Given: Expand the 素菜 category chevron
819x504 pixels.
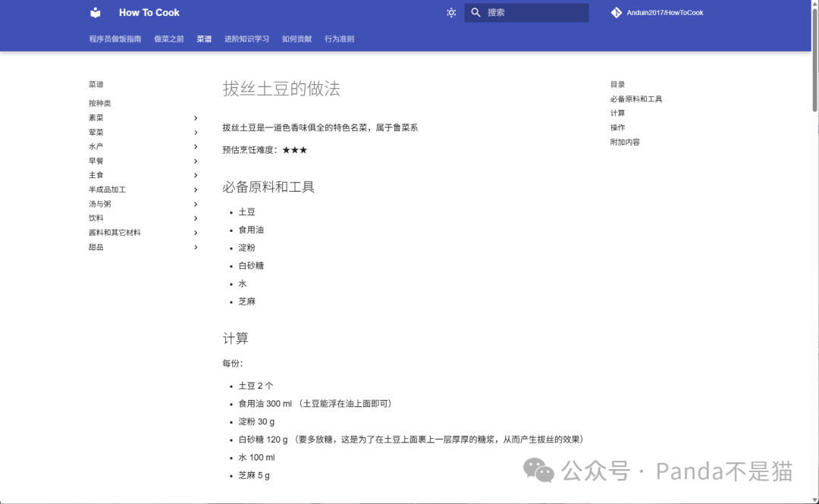Looking at the screenshot, I should point(196,118).
